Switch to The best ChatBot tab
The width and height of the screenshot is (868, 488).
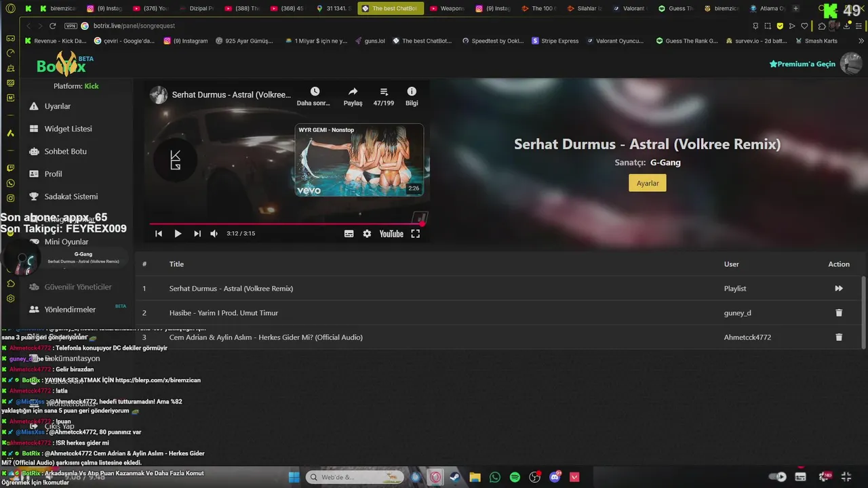click(391, 8)
